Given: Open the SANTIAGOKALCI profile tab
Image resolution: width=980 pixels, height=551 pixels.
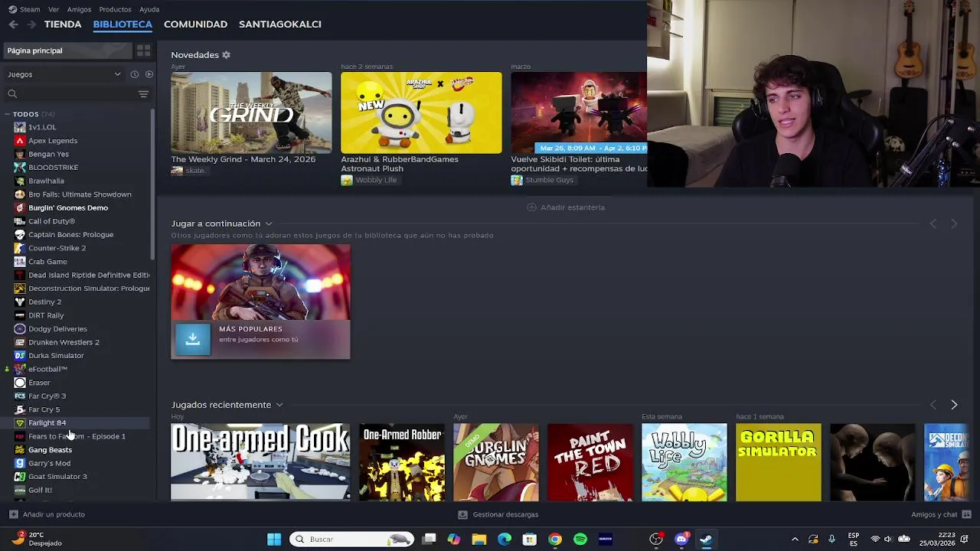Looking at the screenshot, I should [280, 24].
